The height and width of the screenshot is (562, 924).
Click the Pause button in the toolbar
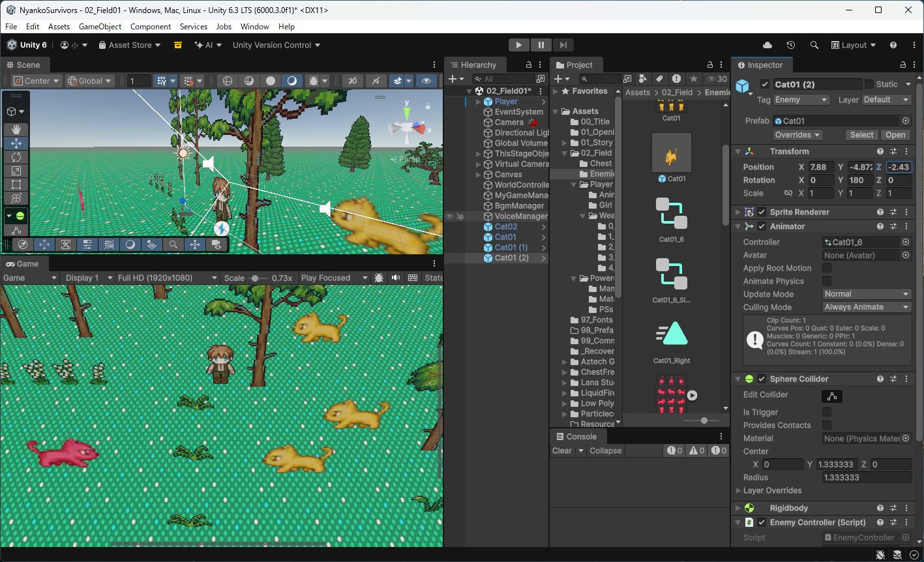[x=541, y=45]
